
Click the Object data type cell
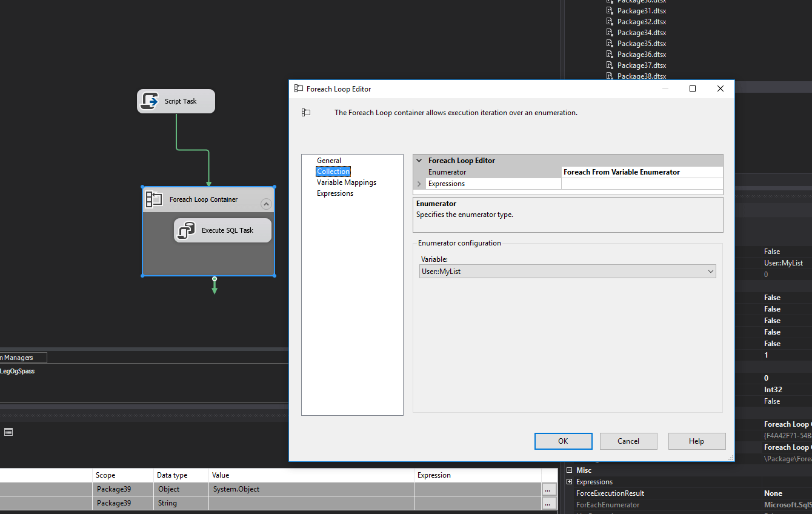(x=181, y=489)
